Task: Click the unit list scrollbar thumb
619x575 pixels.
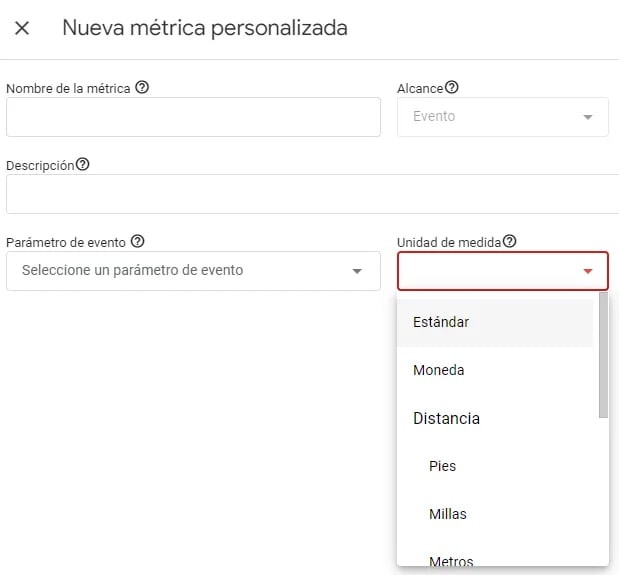Action: [x=603, y=355]
